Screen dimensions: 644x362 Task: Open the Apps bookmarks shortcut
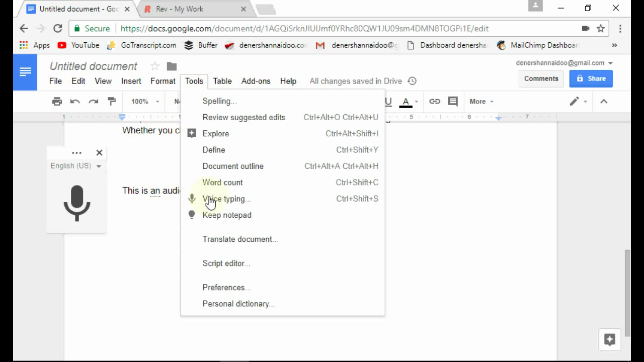pos(34,45)
